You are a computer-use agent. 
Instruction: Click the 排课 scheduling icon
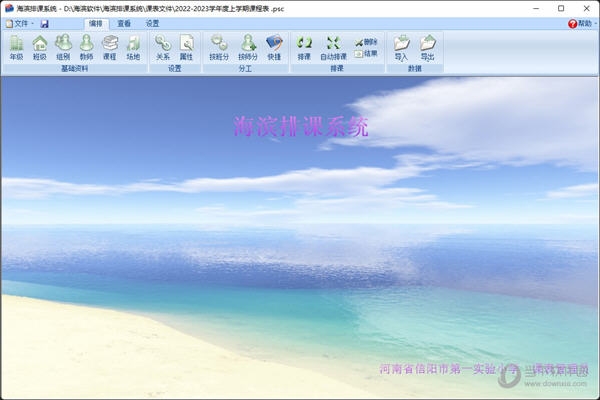(304, 47)
